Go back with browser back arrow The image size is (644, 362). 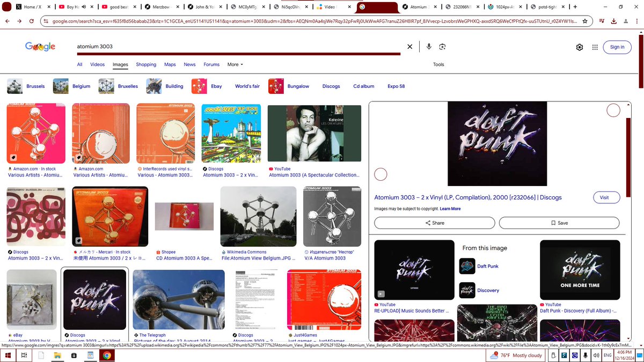[x=8, y=21]
